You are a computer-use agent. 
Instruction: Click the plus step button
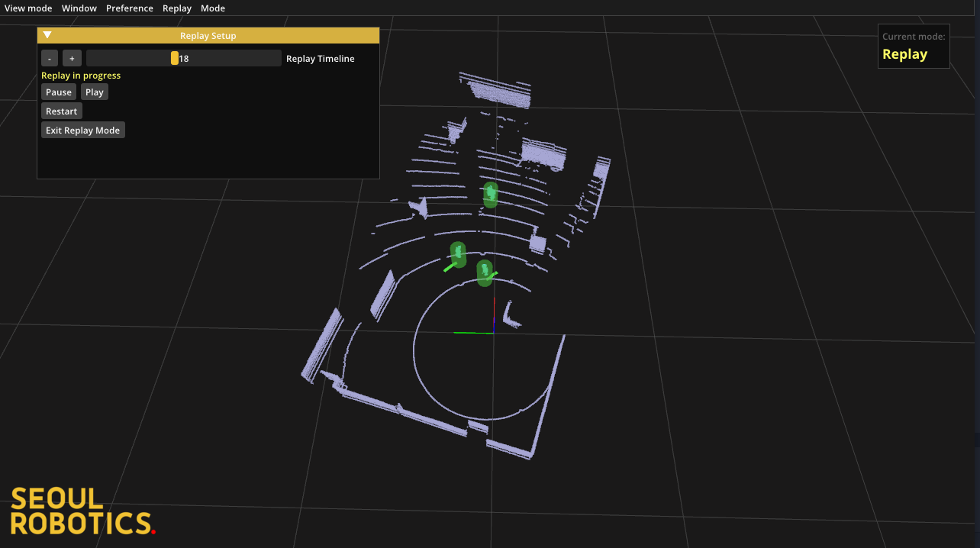pyautogui.click(x=72, y=59)
